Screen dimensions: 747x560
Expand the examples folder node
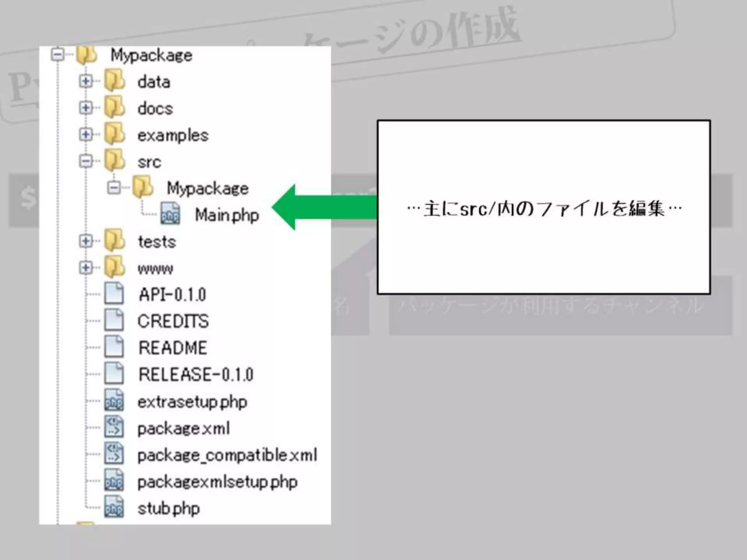click(x=86, y=134)
